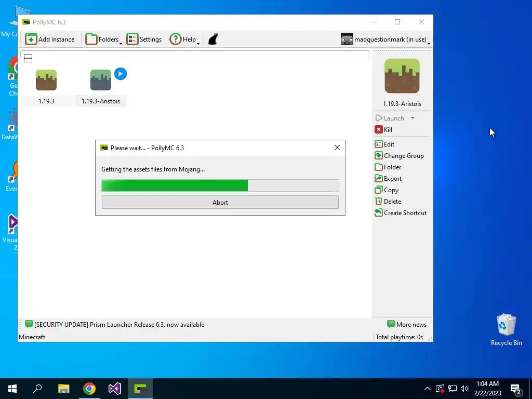Delete the selected instance
Image resolution: width=532 pixels, height=399 pixels.
[388, 202]
